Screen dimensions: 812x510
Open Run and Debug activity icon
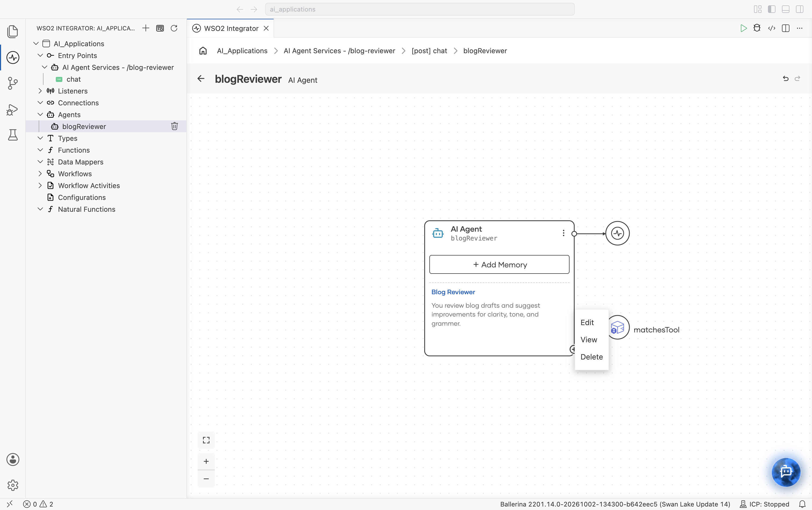point(12,109)
